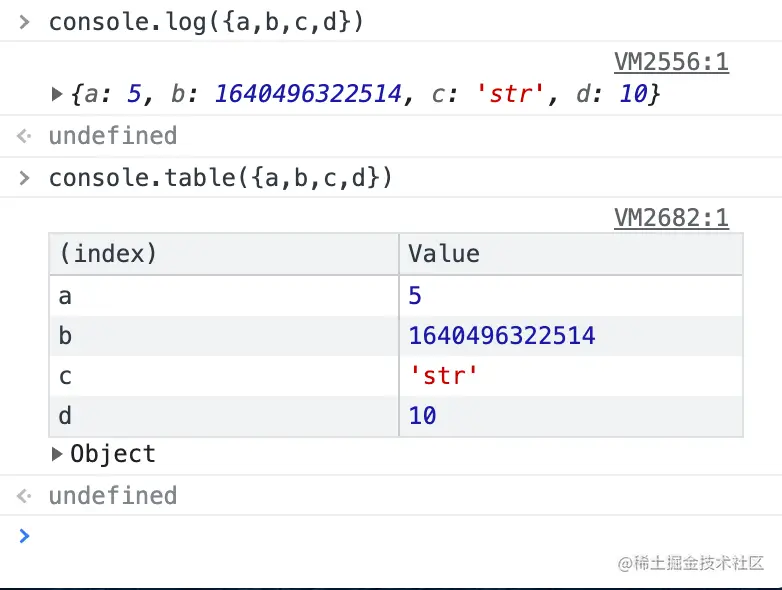Click the logged object preview text
Viewport: 782px width, 590px height.
(365, 95)
